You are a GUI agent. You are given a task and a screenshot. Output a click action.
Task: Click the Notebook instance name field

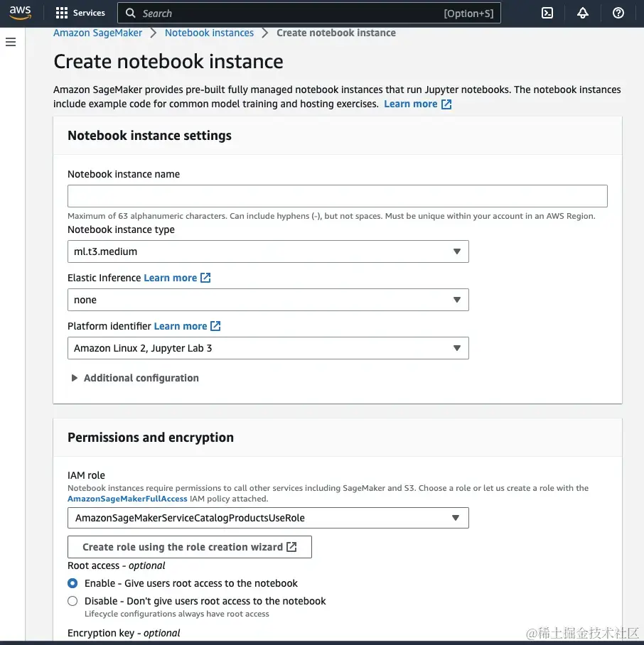(x=337, y=196)
